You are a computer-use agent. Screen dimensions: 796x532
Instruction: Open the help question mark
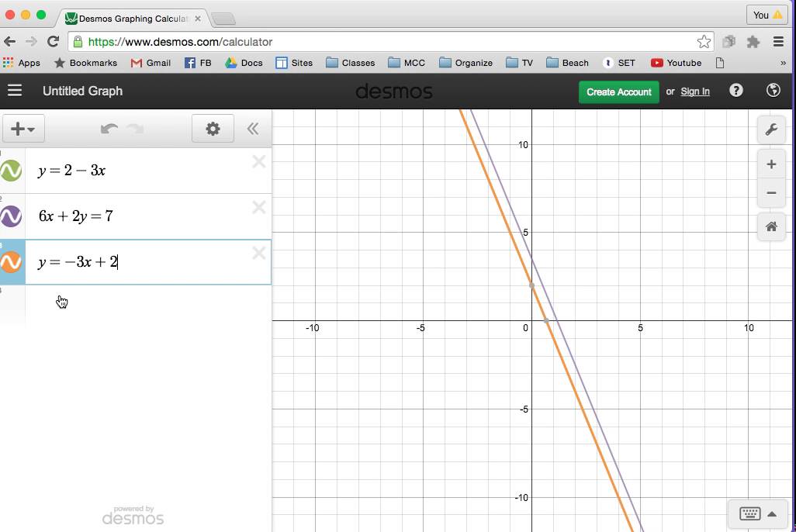[736, 91]
